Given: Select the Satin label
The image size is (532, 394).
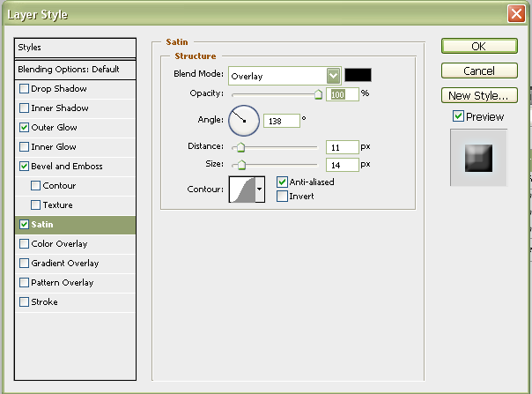Looking at the screenshot, I should point(42,224).
